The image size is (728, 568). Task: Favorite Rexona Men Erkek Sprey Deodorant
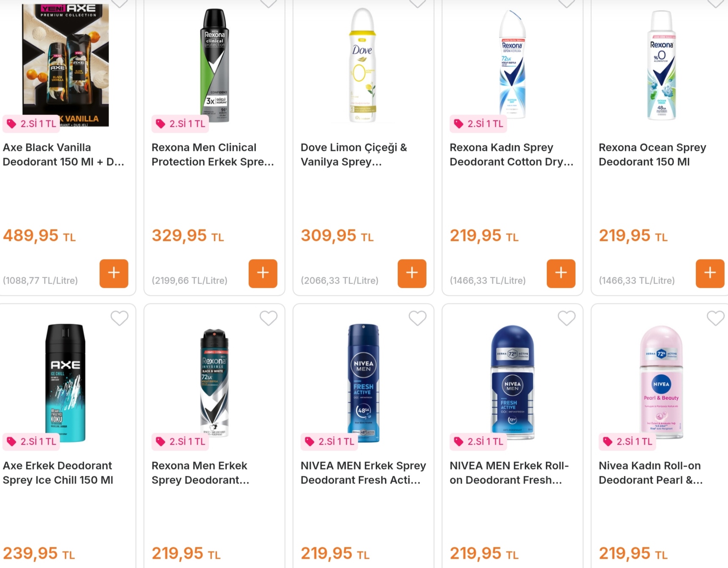(x=269, y=318)
